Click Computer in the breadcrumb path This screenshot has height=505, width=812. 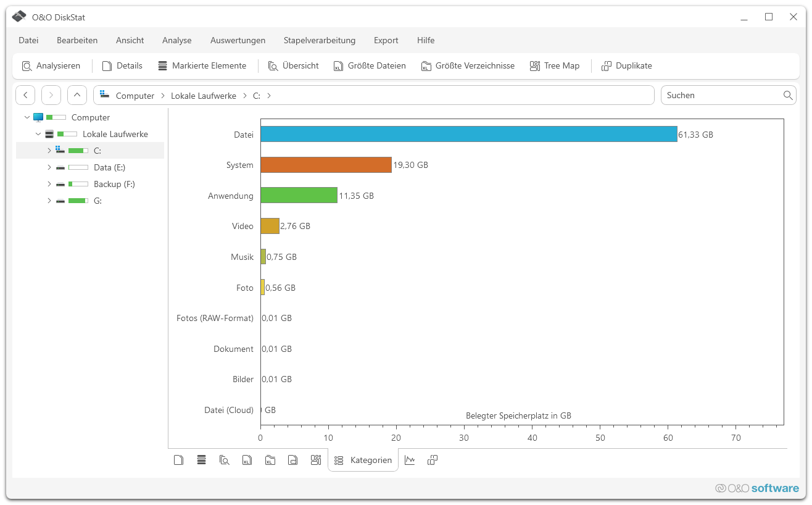pos(135,96)
